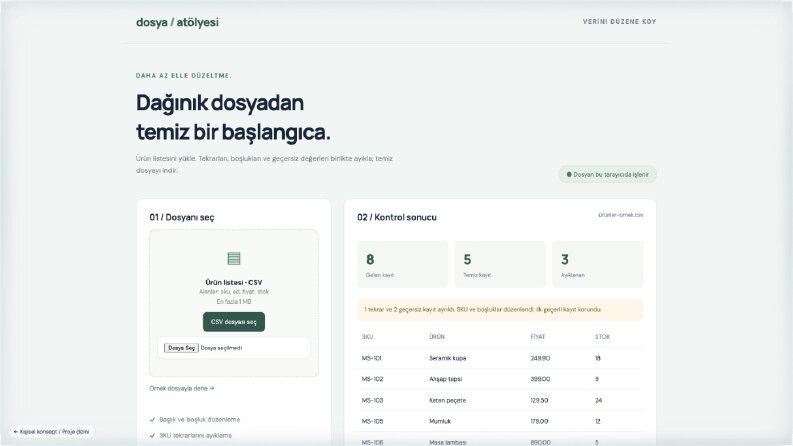Click the dosya / atölyesi logo

point(177,22)
